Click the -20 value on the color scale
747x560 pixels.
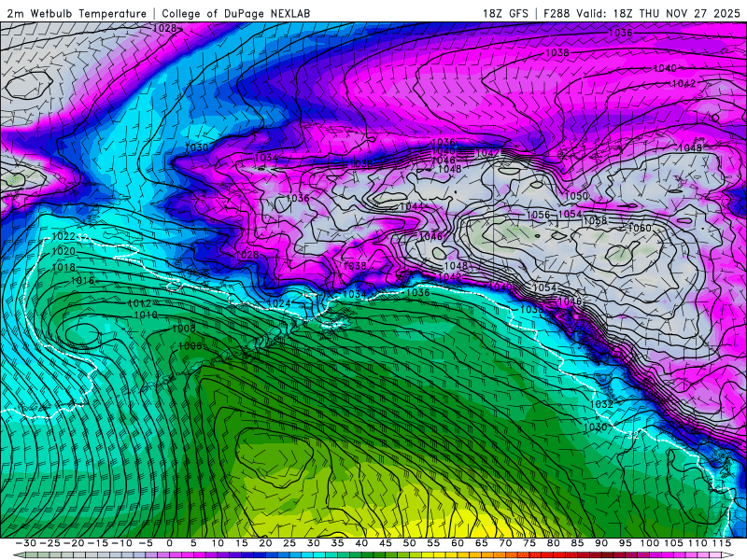pos(74,543)
